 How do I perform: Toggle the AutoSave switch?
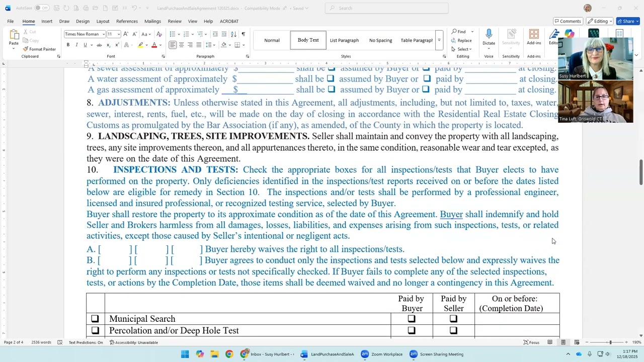pos(41,8)
